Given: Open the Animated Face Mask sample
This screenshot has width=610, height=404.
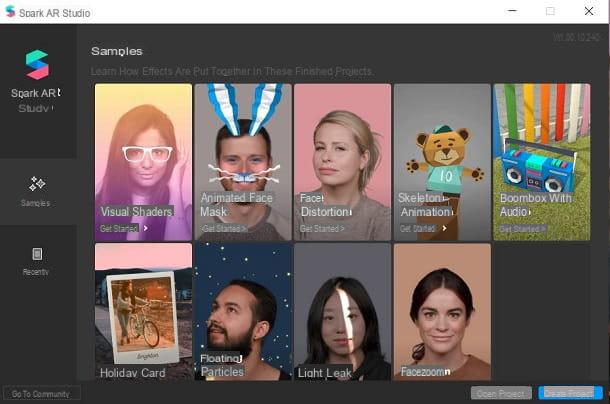Looking at the screenshot, I should point(243,162).
